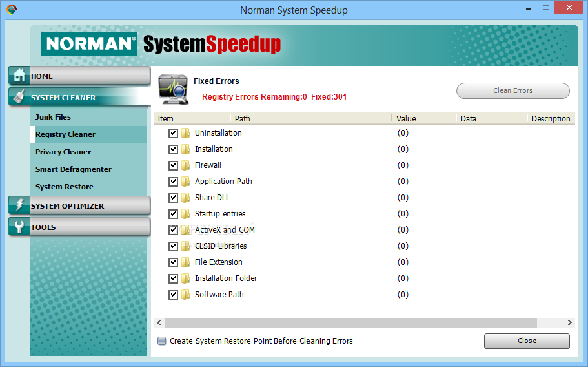Select the CLSID Libraries row label
The width and height of the screenshot is (588, 367).
[221, 246]
